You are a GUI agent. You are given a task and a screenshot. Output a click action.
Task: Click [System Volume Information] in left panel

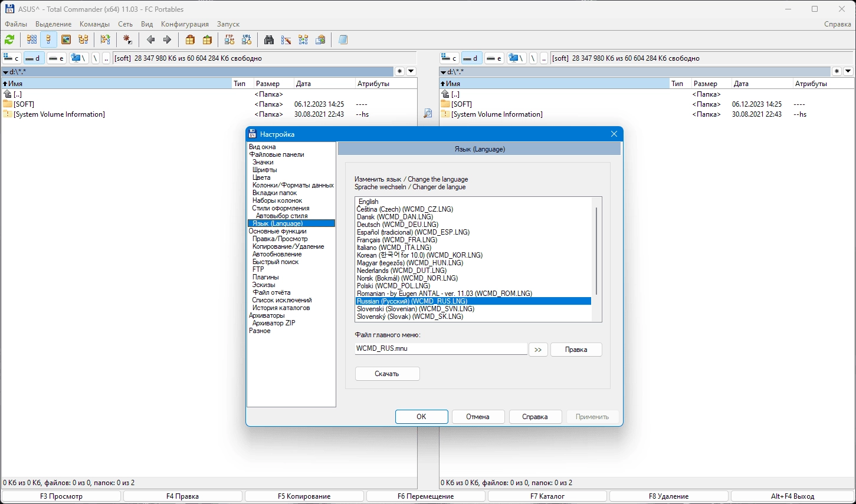click(x=59, y=114)
